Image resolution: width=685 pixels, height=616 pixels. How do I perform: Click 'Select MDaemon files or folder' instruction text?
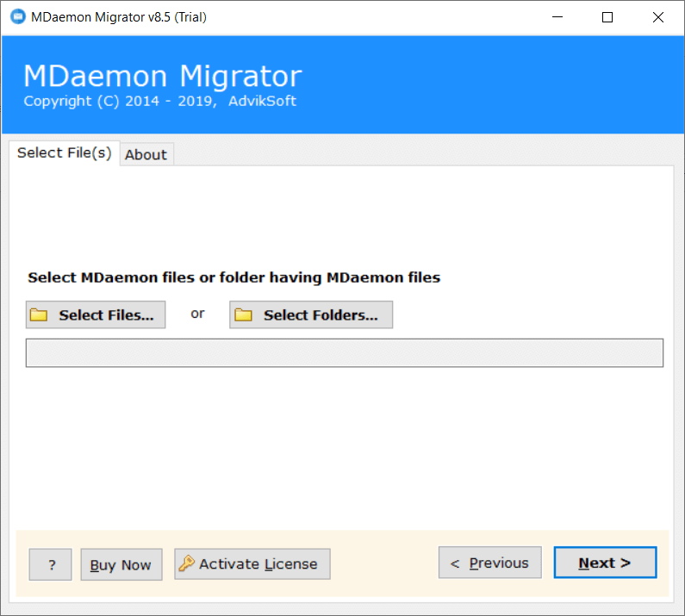(234, 277)
